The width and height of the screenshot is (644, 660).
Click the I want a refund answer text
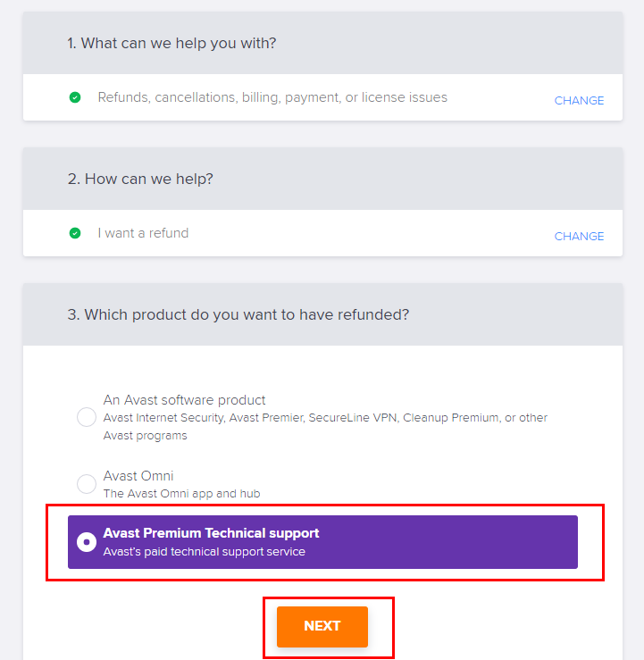pyautogui.click(x=143, y=233)
